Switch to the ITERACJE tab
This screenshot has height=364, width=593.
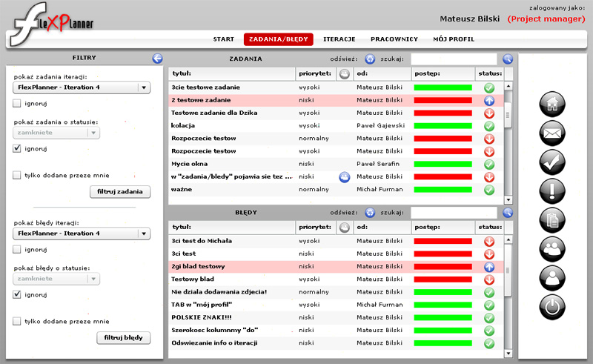coord(339,39)
